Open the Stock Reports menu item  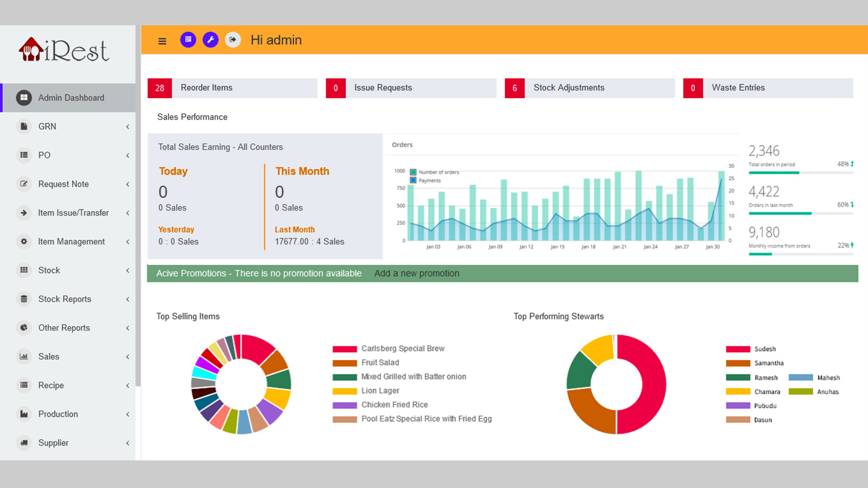[x=68, y=299]
